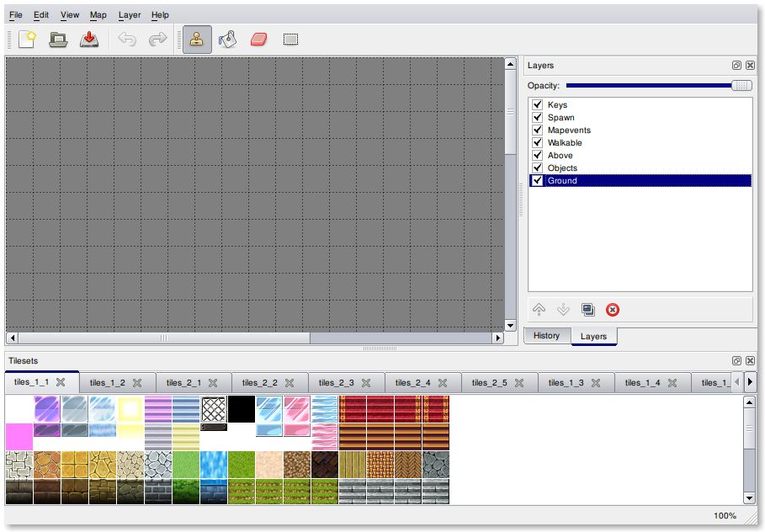
Task: Switch to the History tab
Action: coord(546,336)
